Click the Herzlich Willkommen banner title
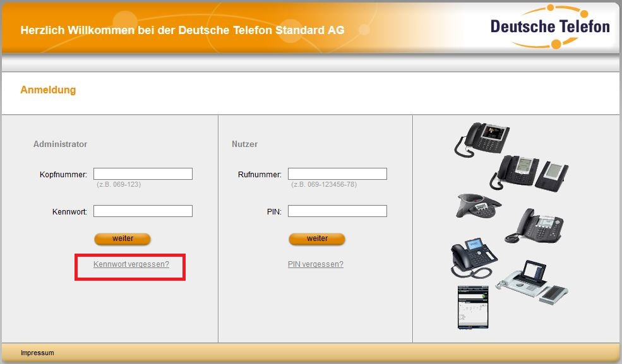The height and width of the screenshot is (364, 622). [x=182, y=30]
